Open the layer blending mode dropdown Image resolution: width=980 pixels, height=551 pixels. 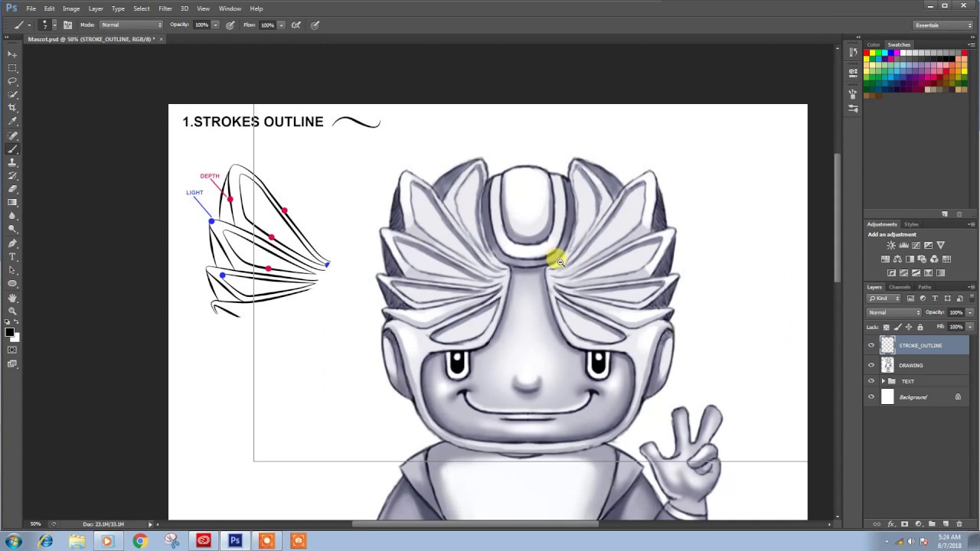click(x=894, y=312)
